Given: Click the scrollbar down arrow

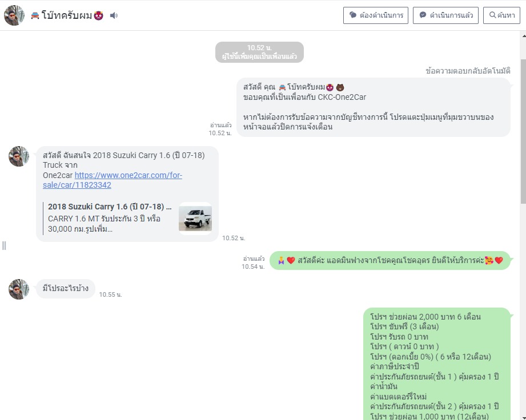Looking at the screenshot, I should click(x=524, y=417).
